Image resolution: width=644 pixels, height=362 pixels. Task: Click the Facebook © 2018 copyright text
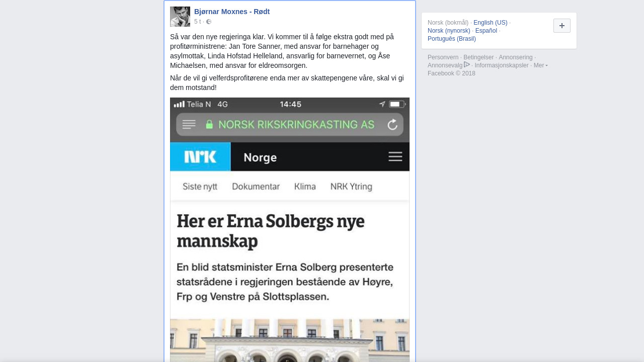coord(451,73)
